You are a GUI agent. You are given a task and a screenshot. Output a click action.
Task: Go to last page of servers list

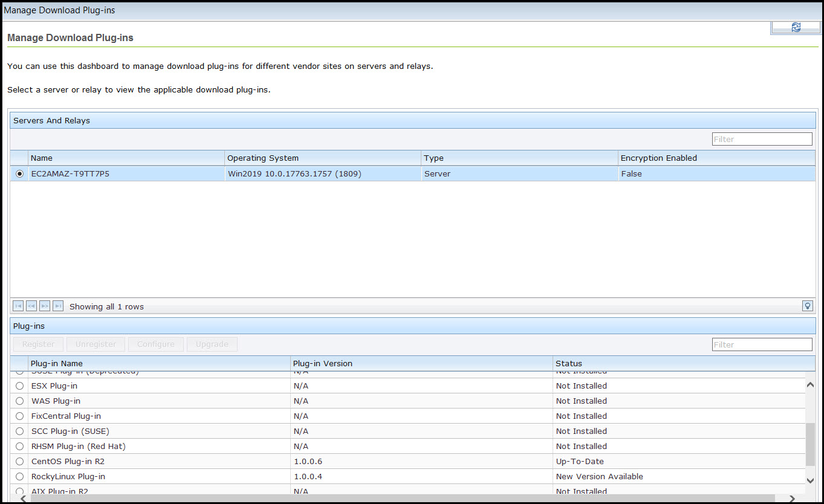pos(58,306)
